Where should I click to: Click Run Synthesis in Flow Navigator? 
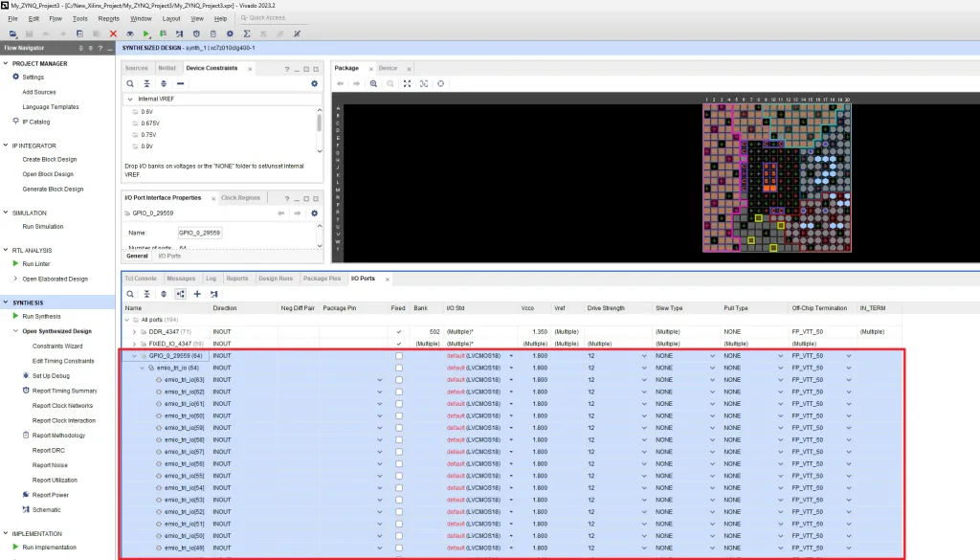42,316
